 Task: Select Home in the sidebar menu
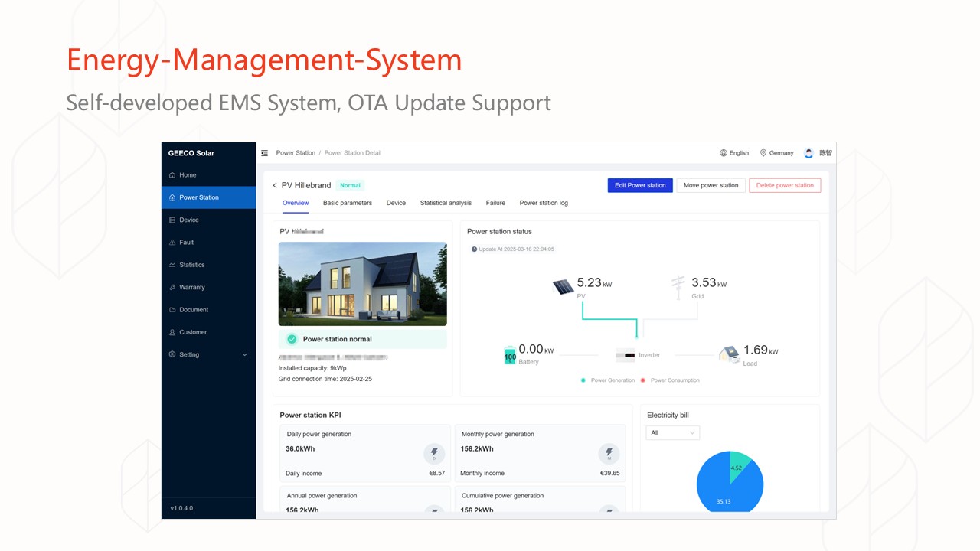(208, 175)
